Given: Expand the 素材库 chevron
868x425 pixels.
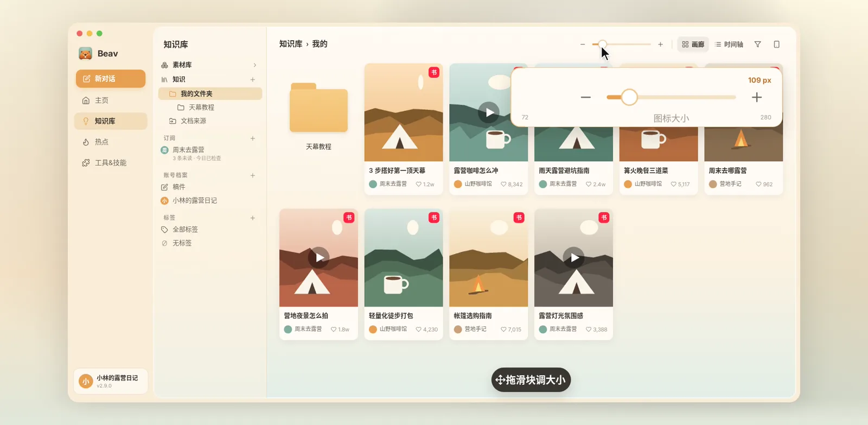Looking at the screenshot, I should coord(254,65).
